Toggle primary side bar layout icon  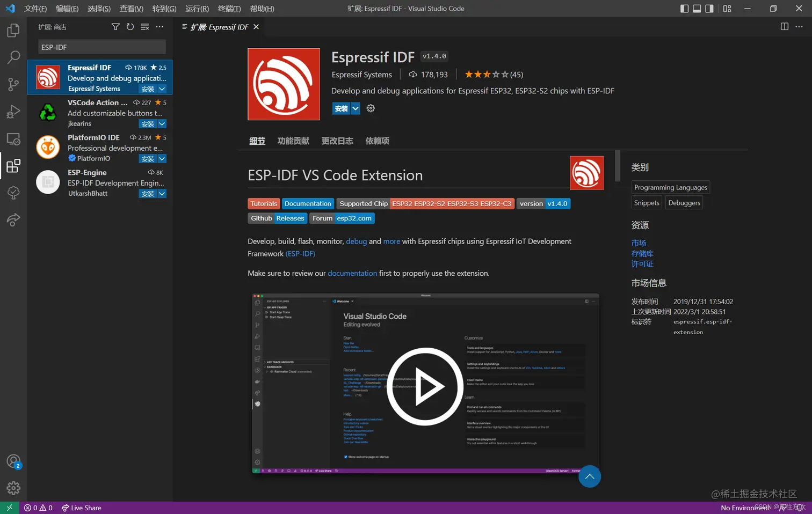tap(684, 9)
